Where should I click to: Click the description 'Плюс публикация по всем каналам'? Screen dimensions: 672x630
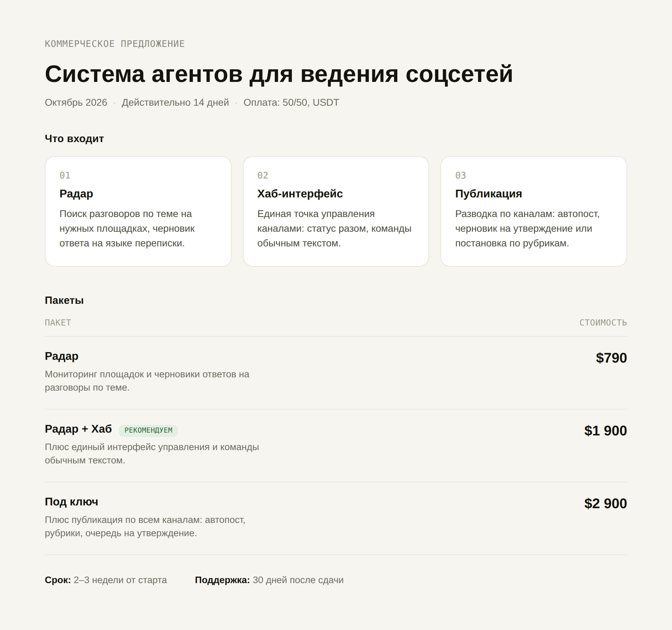tap(145, 526)
